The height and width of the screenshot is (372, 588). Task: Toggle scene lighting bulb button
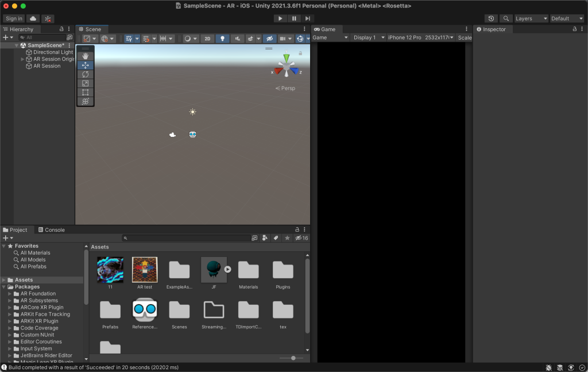point(222,39)
